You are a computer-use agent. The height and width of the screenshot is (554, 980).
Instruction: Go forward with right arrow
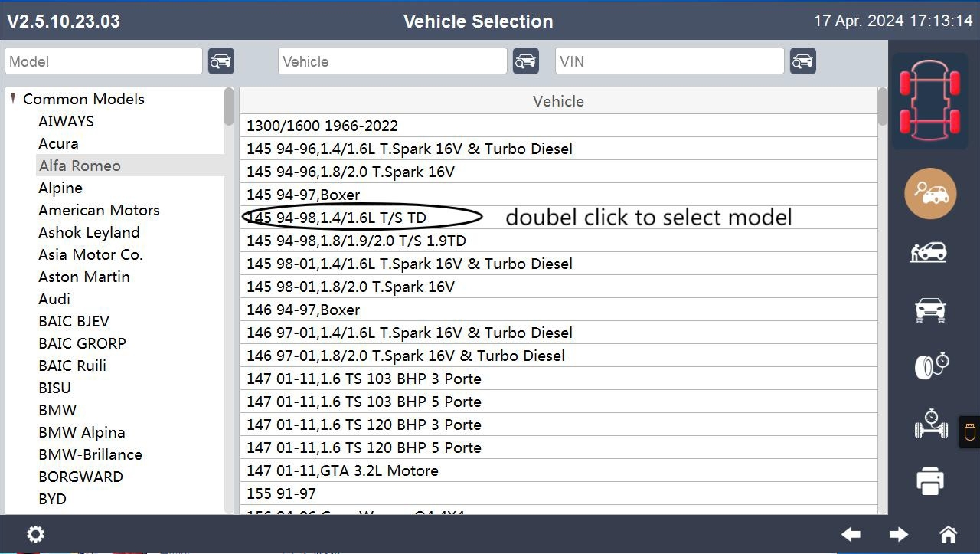899,534
